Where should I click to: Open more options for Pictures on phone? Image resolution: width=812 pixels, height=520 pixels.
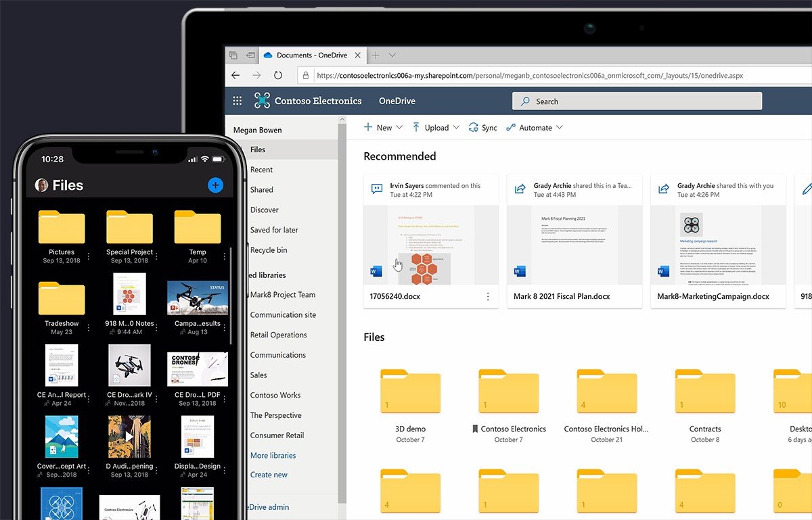point(89,256)
